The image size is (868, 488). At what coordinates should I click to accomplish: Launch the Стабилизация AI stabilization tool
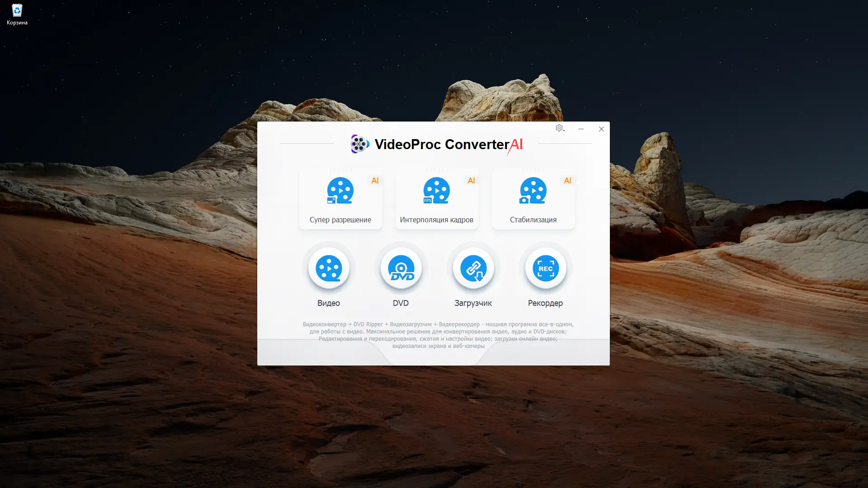click(533, 191)
